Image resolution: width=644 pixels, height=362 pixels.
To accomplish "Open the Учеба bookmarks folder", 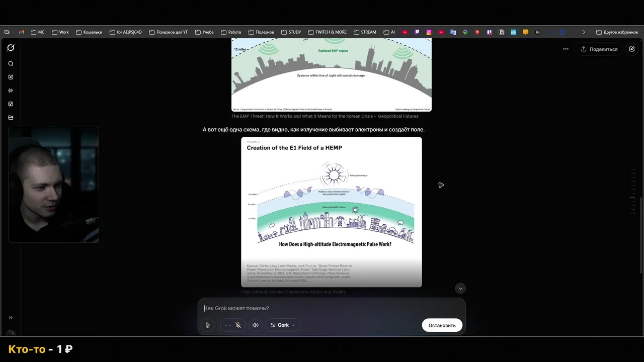I will [204, 32].
